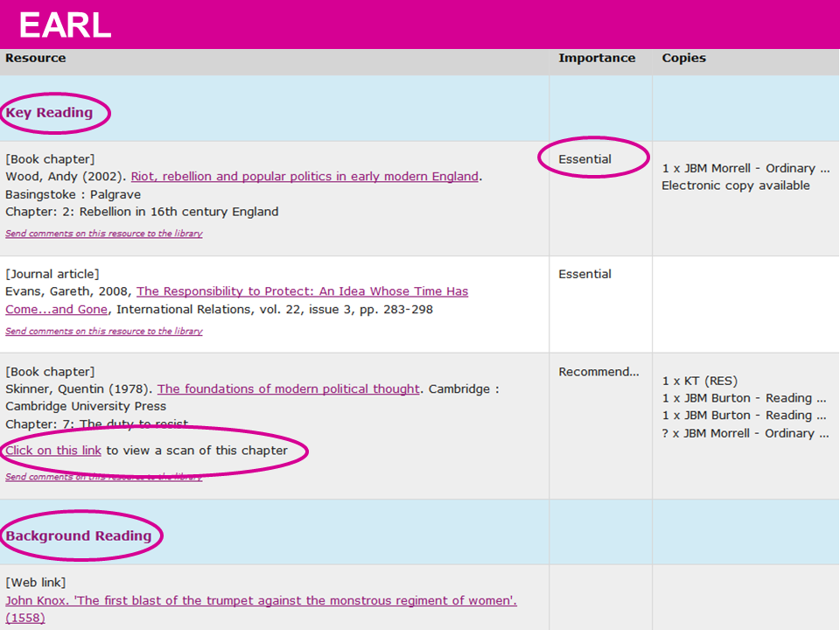
Task: Click the truncated 'Recommend...' importance label
Action: coord(598,372)
